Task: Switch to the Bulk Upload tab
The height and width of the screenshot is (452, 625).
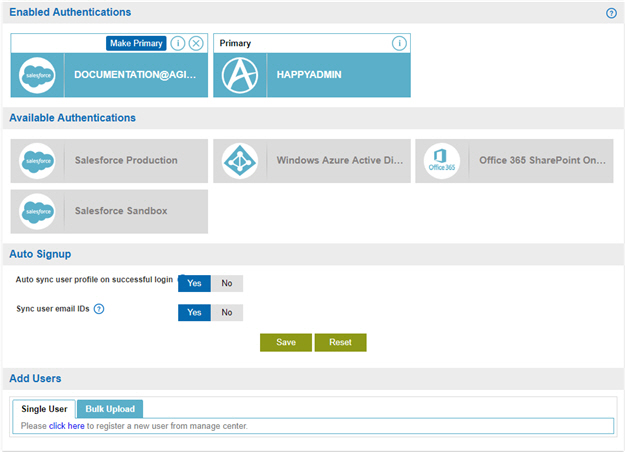Action: tap(110, 409)
